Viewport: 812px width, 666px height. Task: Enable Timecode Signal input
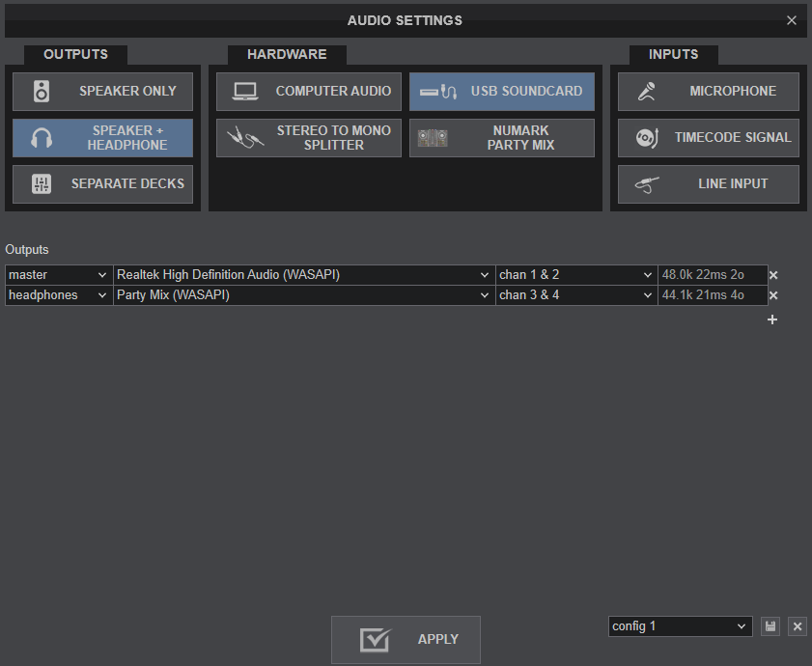pyautogui.click(x=709, y=138)
